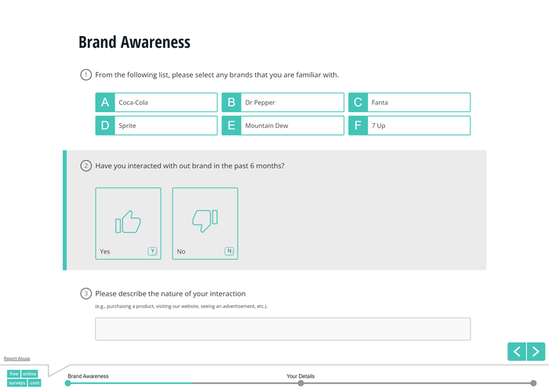Choose the Mountain Dew option

click(x=292, y=125)
